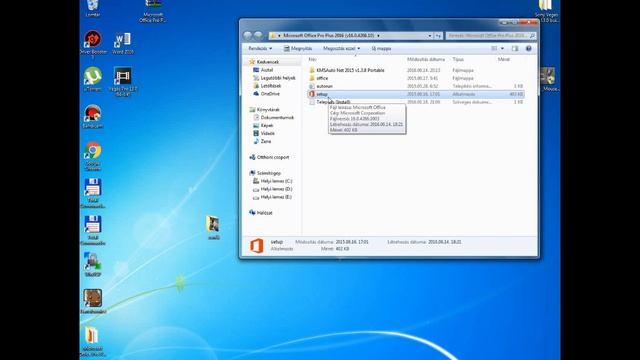This screenshot has width=640, height=360.
Task: Open the address bar history dropdown arrow
Action: (430, 36)
